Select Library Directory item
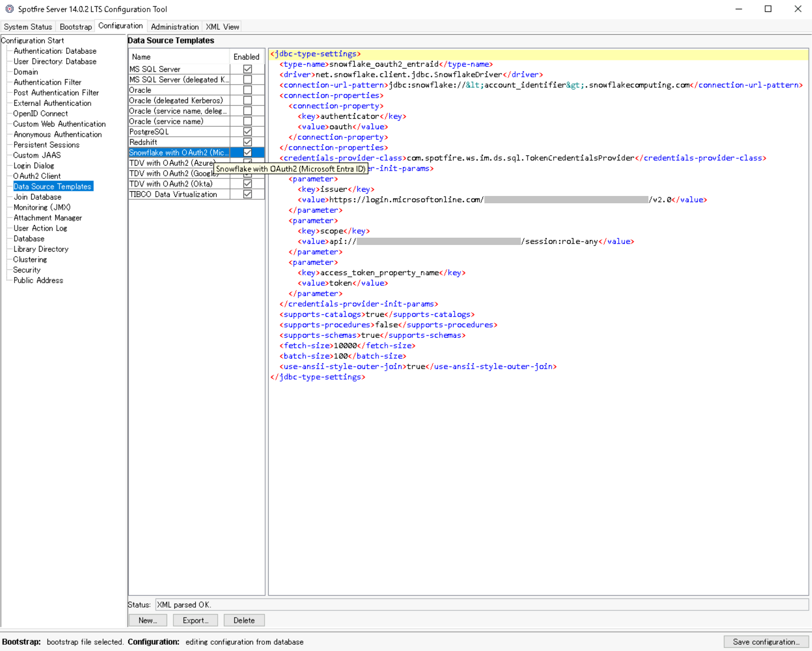812x651 pixels. point(41,249)
